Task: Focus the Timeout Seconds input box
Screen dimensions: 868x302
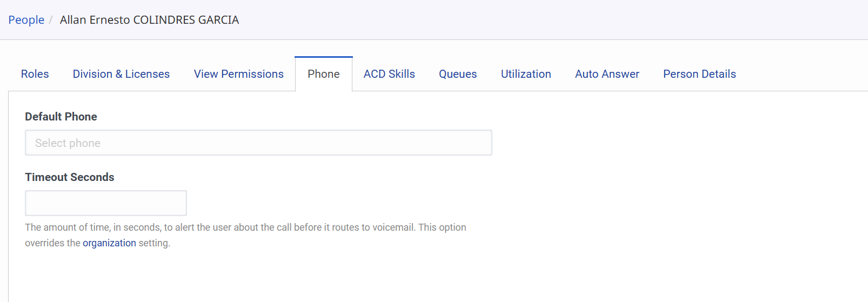Action: point(106,203)
